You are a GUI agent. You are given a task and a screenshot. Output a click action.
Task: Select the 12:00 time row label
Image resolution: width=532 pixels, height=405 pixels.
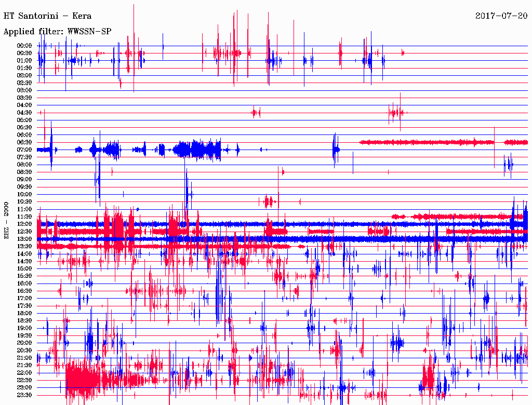pyautogui.click(x=24, y=224)
